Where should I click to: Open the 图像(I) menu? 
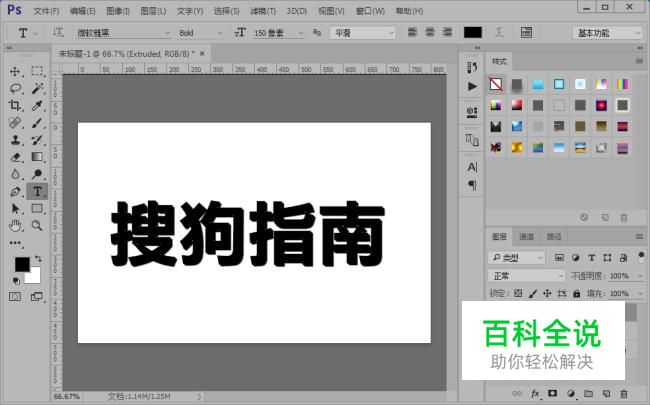tap(118, 11)
